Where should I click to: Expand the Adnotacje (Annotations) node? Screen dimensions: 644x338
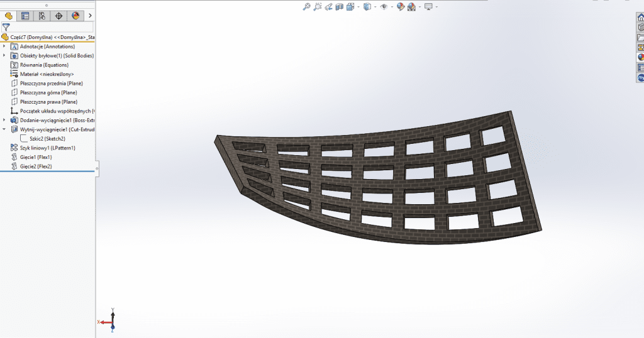click(x=4, y=46)
